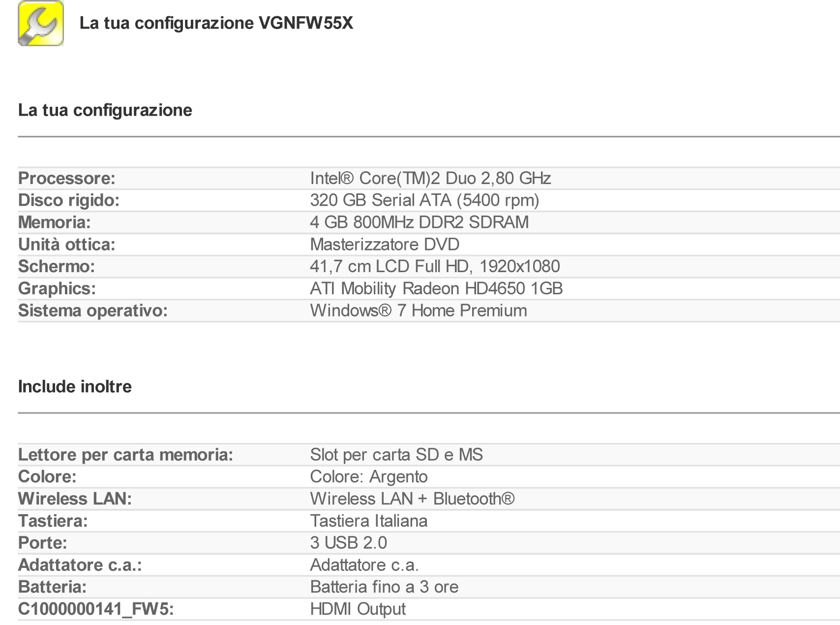Click the Windows 7 Home Premium value

click(x=418, y=311)
